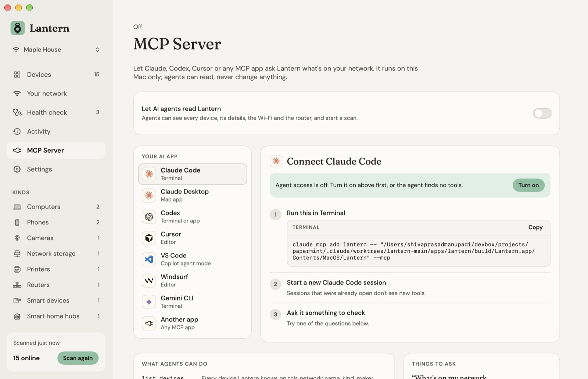Image resolution: width=588 pixels, height=379 pixels.
Task: Choose Claude Desktop Mac app
Action: [x=192, y=195]
